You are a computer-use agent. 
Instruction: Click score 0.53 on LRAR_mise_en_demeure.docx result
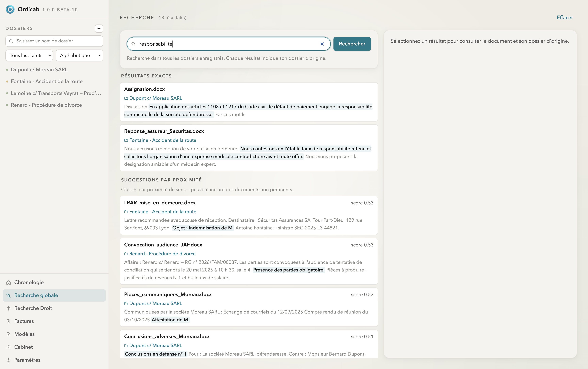pos(362,203)
